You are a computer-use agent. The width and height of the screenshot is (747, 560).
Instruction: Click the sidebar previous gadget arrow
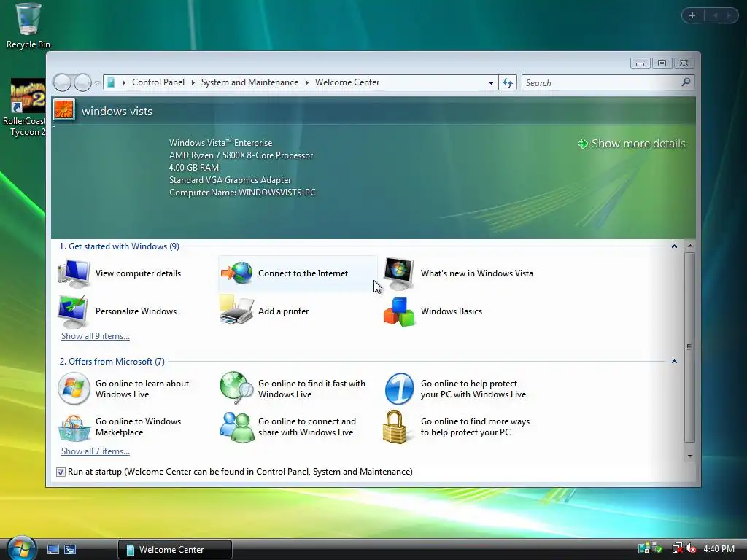coord(715,16)
